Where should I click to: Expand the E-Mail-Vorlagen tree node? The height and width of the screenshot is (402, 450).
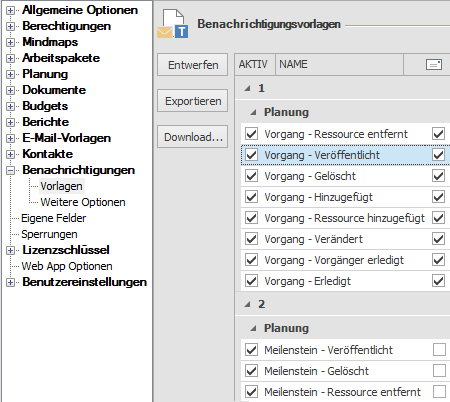click(10, 138)
